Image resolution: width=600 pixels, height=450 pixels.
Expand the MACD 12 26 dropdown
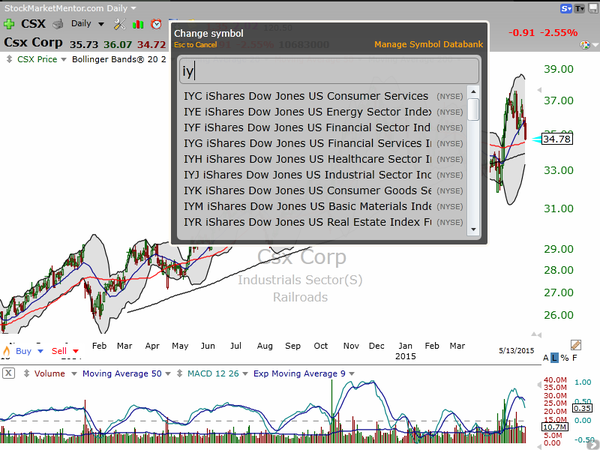click(245, 374)
